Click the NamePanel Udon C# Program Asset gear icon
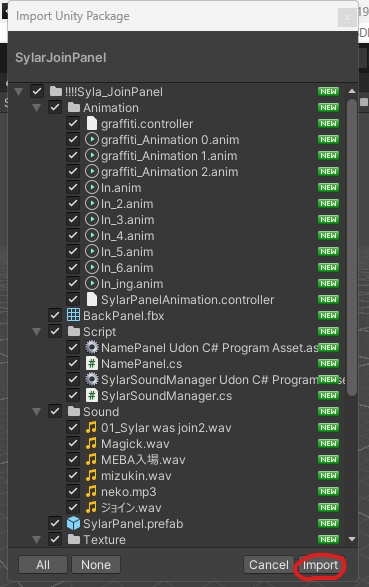369x587 pixels. pyautogui.click(x=92, y=348)
